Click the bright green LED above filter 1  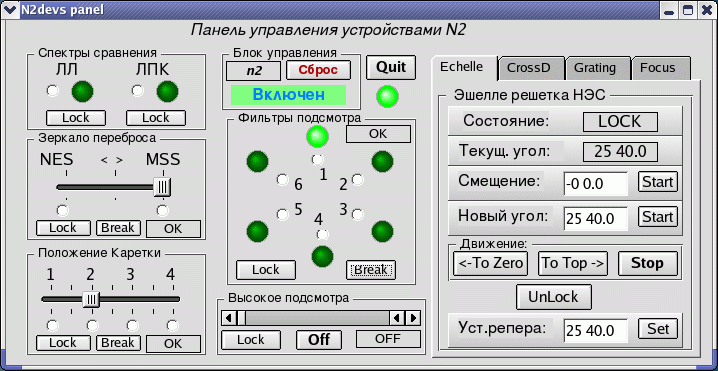tap(317, 136)
